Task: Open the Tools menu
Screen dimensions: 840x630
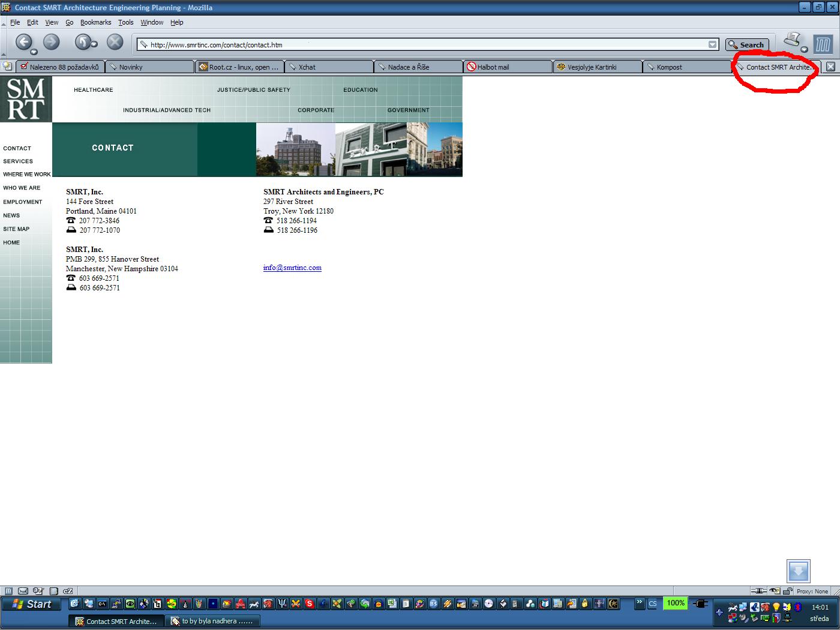Action: click(x=126, y=22)
